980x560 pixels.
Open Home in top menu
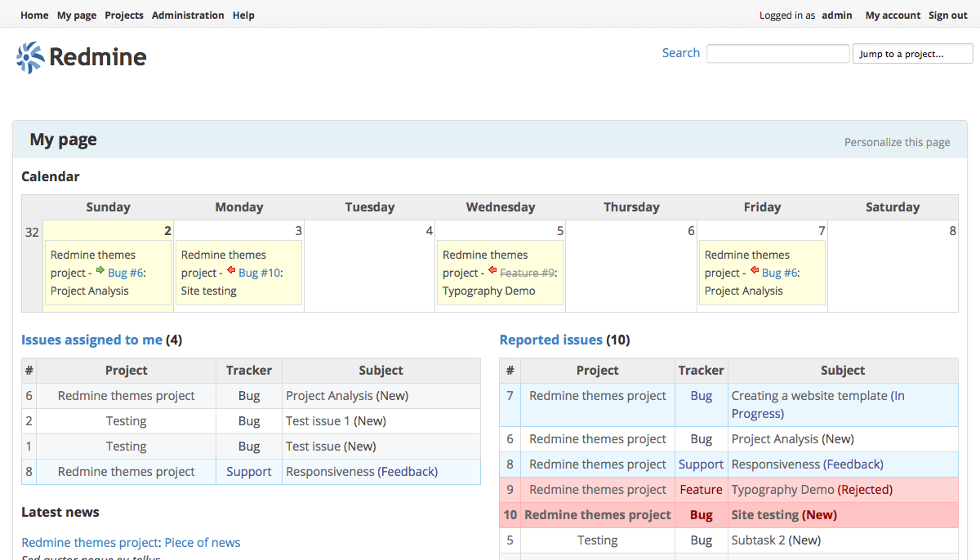(x=34, y=15)
